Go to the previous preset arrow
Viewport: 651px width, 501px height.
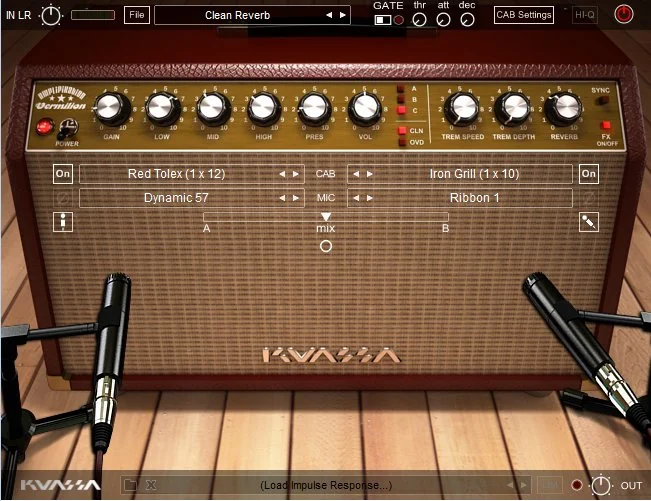pyautogui.click(x=329, y=15)
